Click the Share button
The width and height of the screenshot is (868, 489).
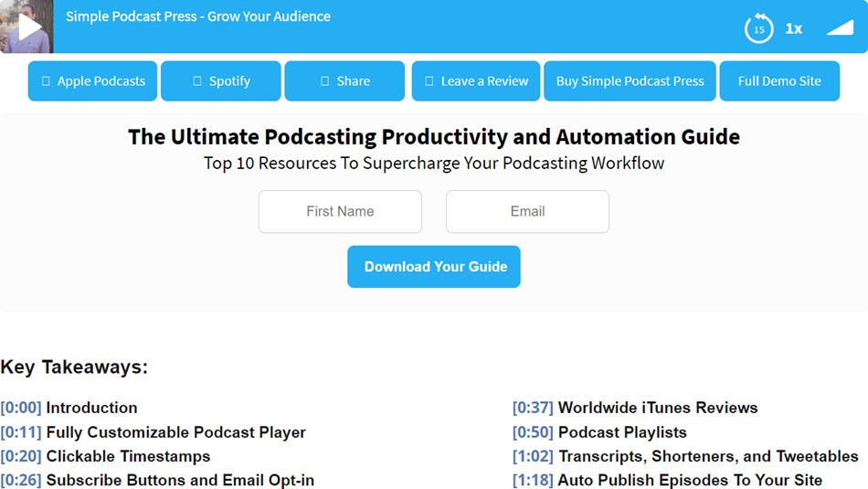(344, 80)
